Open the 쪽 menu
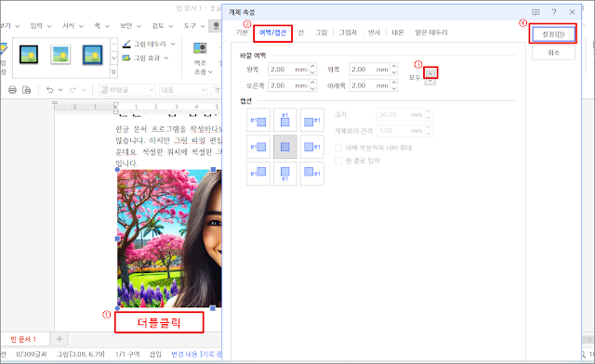595x364 pixels. [x=101, y=26]
